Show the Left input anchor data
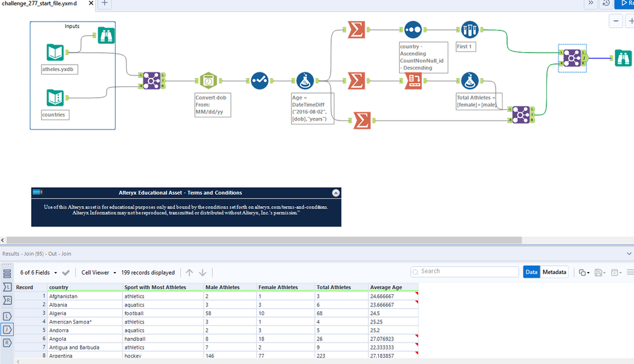Screen dimensions: 634x364 [7, 287]
